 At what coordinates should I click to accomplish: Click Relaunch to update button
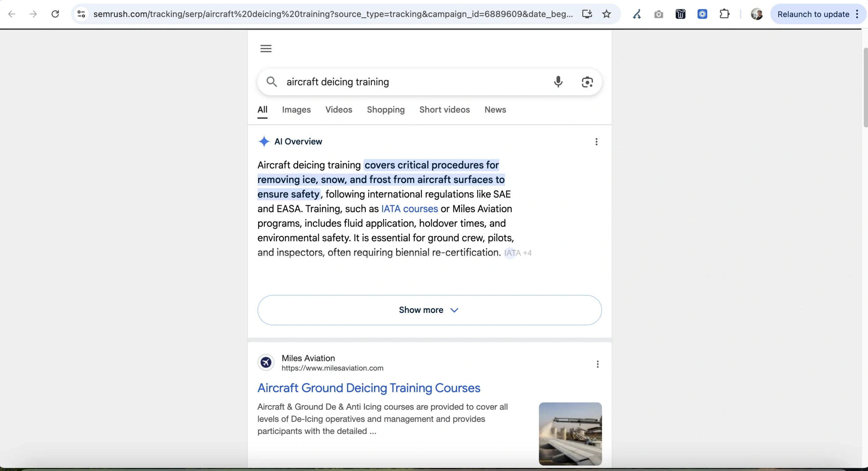[813, 14]
